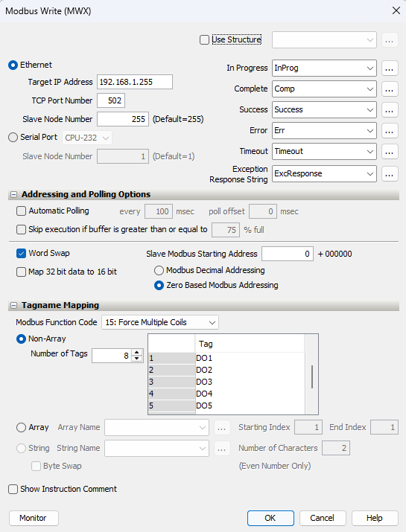406x532 pixels.
Task: Open tag browser for Exception Response String
Action: [390, 173]
